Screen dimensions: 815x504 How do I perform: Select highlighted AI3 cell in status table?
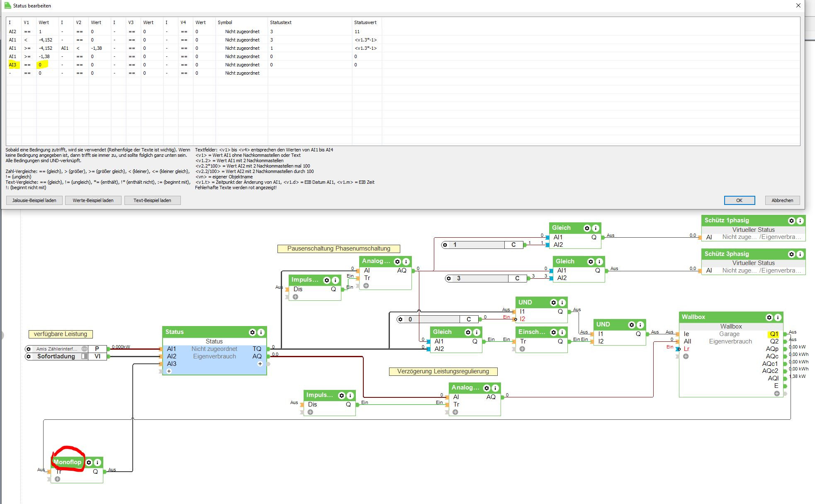coord(13,65)
